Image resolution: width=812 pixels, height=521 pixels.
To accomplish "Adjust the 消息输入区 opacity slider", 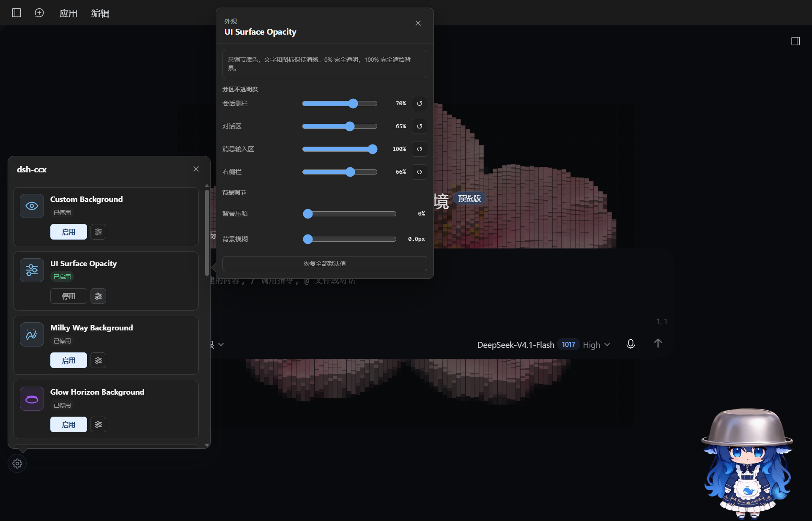I will tap(340, 149).
